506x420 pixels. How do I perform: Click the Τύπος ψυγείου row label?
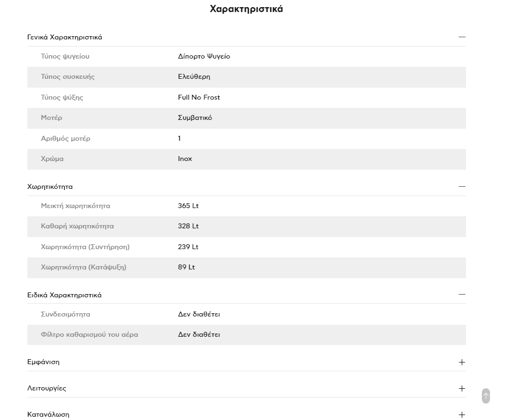[x=65, y=56]
